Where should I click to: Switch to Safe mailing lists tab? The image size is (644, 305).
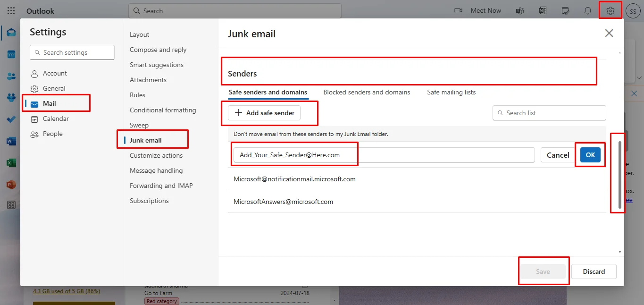452,92
